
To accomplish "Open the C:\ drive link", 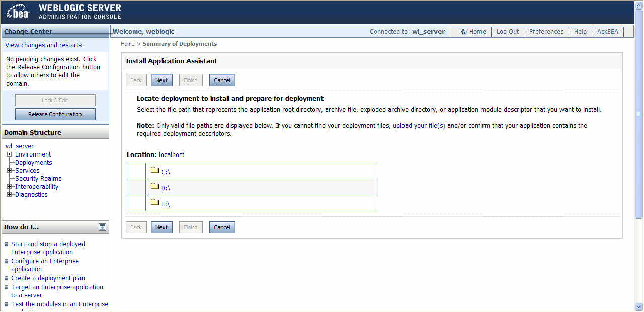I will 166,172.
